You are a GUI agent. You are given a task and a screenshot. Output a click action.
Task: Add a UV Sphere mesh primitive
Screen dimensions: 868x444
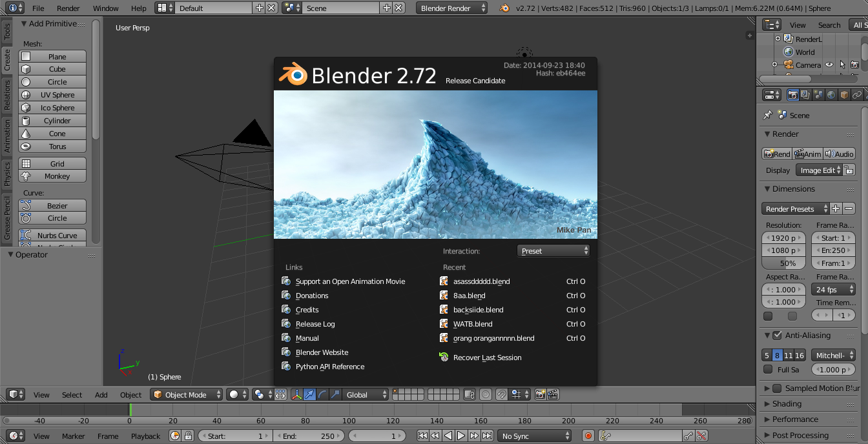(x=52, y=95)
